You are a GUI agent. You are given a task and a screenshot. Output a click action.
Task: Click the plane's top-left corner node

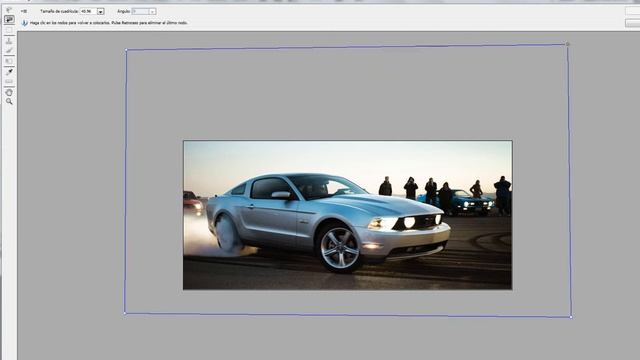126,50
